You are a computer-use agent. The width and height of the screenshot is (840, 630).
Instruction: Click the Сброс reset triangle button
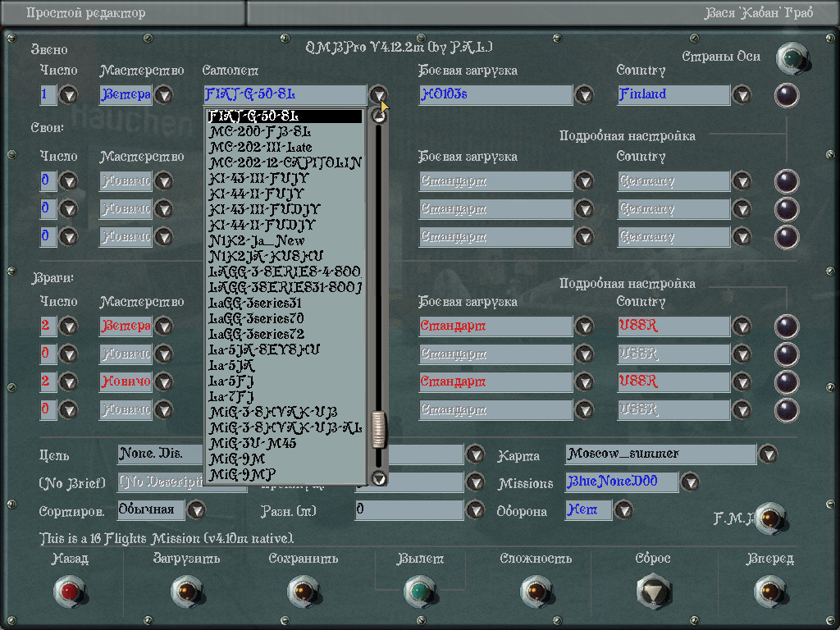pos(654,591)
